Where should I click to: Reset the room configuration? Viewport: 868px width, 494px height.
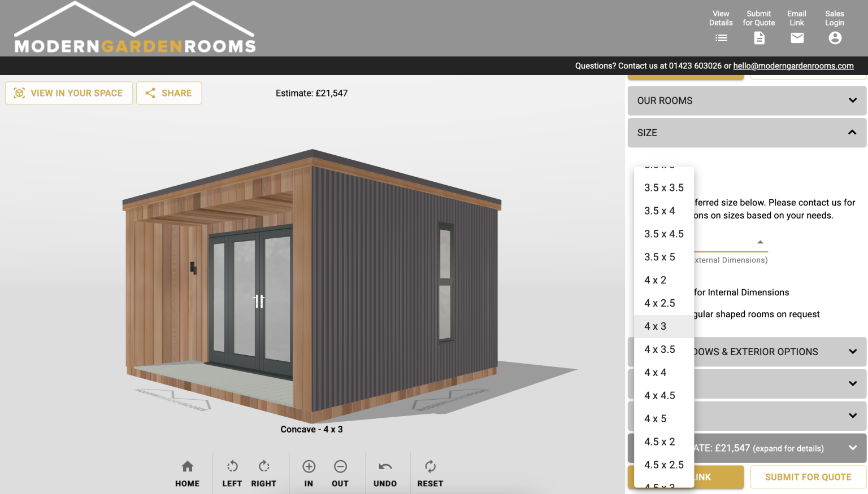430,473
